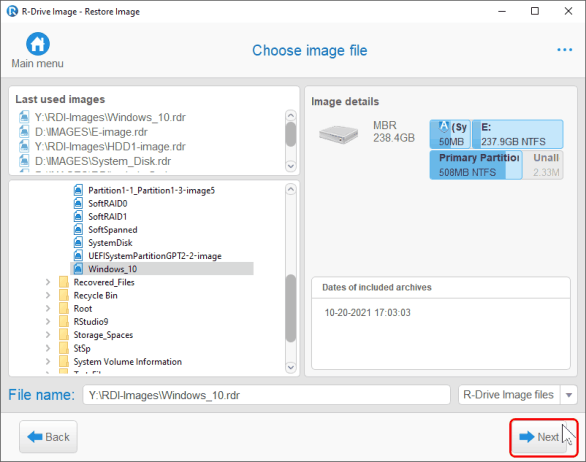
Task: Click folder icon of Root
Action: click(64, 308)
